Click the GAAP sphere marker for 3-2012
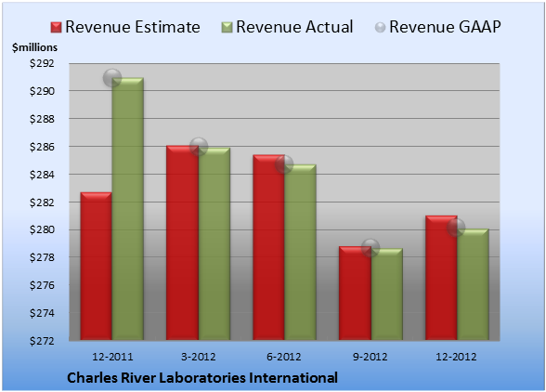Viewport: 546px width, 392px height. pos(199,147)
